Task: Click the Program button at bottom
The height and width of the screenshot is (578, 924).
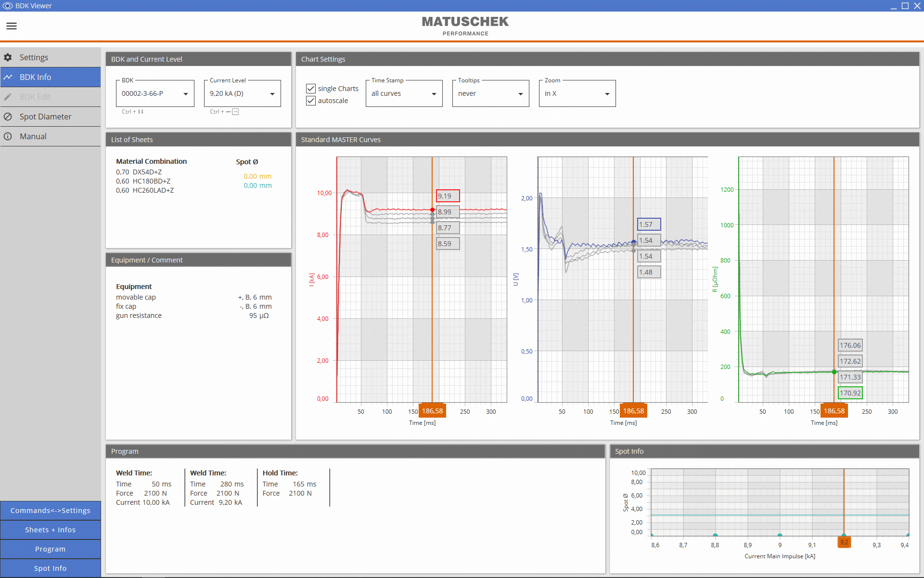Action: coord(50,549)
